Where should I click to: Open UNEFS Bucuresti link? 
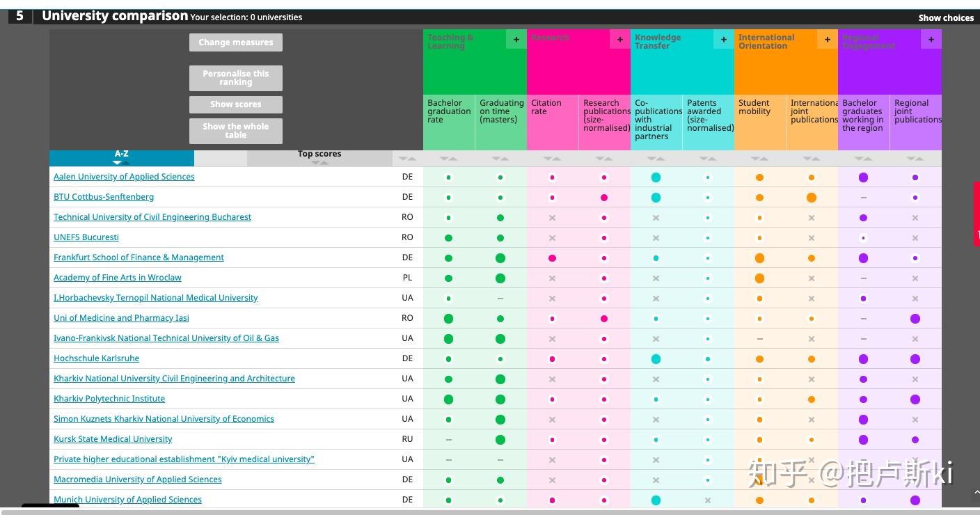(x=86, y=237)
